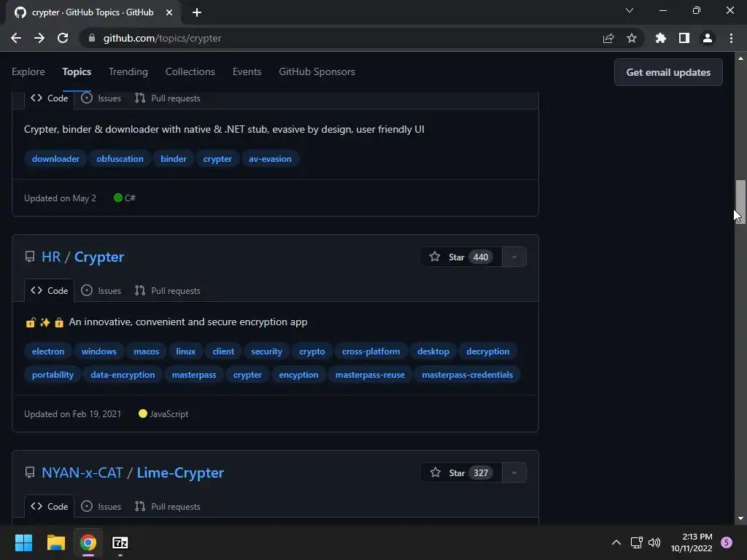Open a new browser tab
This screenshot has height=560, width=747.
point(197,12)
